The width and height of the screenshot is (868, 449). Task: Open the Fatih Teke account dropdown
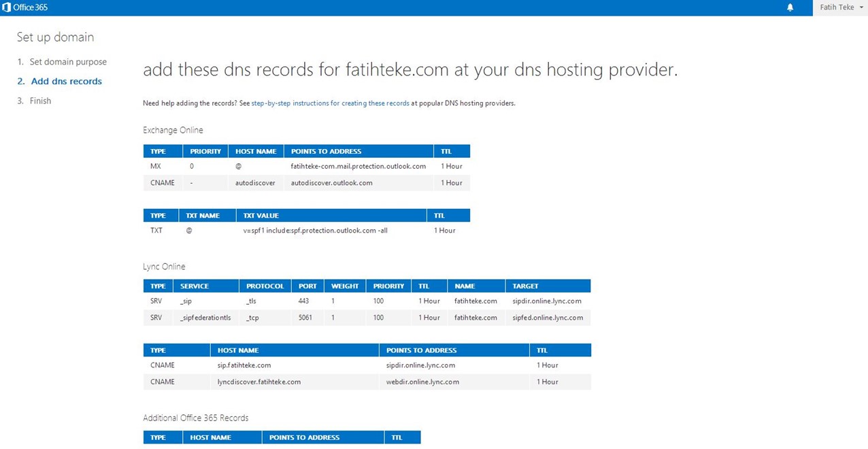click(x=841, y=7)
